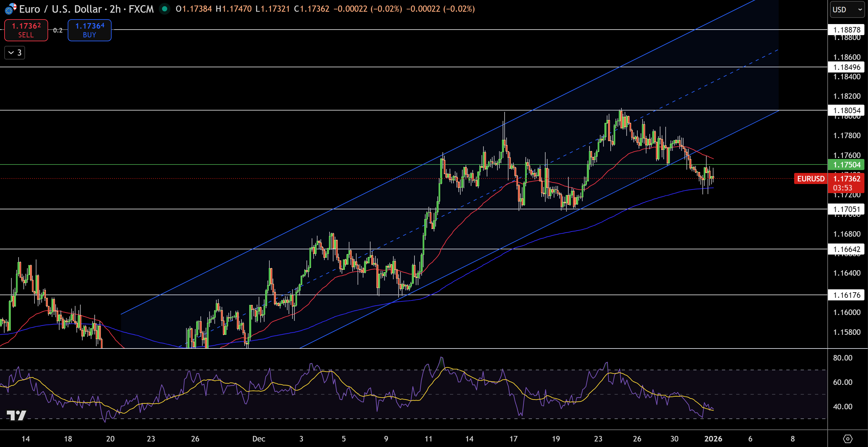The width and height of the screenshot is (868, 447).
Task: Click the Dec label on time axis
Action: (259, 439)
